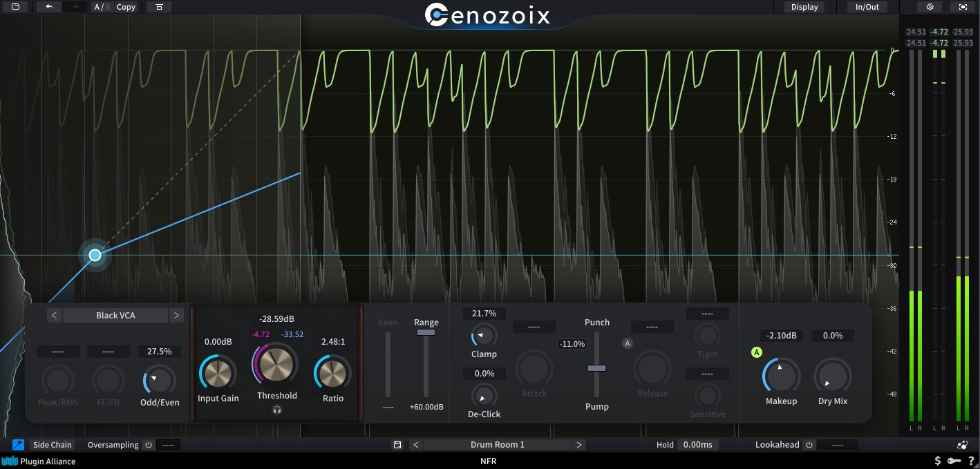Click the collapse panel icon next to Copy

(159, 7)
